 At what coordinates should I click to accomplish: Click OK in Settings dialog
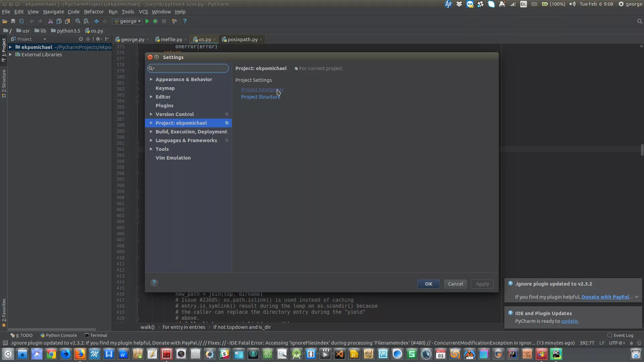click(428, 284)
